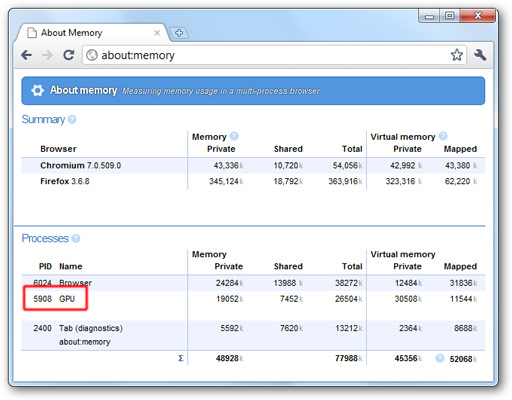Click help icon near the 52068k total
The width and height of the screenshot is (512, 400).
coord(440,358)
